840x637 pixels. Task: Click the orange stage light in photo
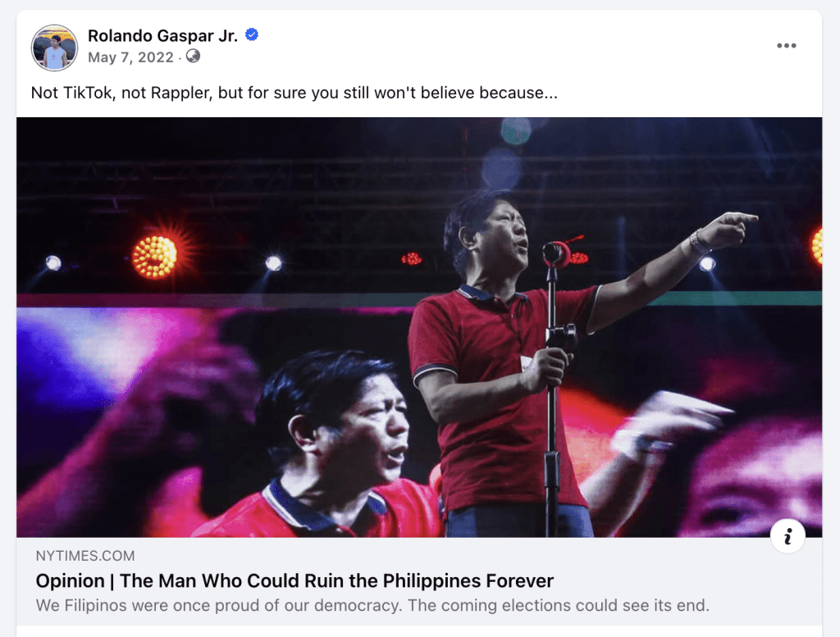(x=155, y=257)
